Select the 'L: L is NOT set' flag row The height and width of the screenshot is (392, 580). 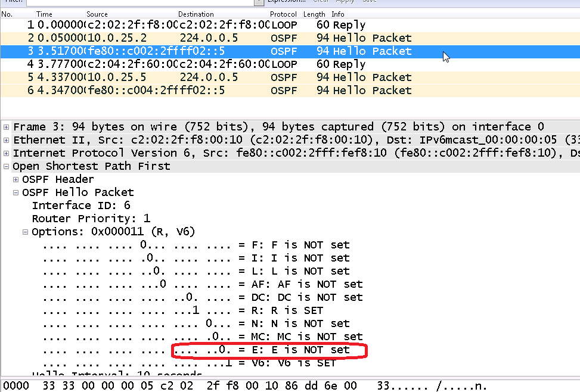[196, 271]
